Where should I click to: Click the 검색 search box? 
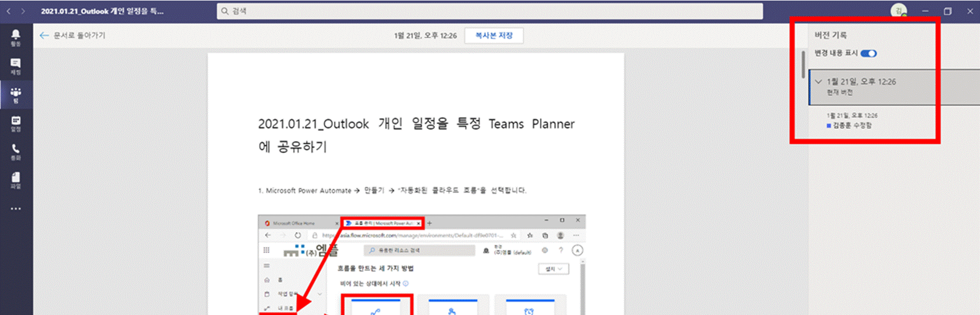tap(489, 11)
